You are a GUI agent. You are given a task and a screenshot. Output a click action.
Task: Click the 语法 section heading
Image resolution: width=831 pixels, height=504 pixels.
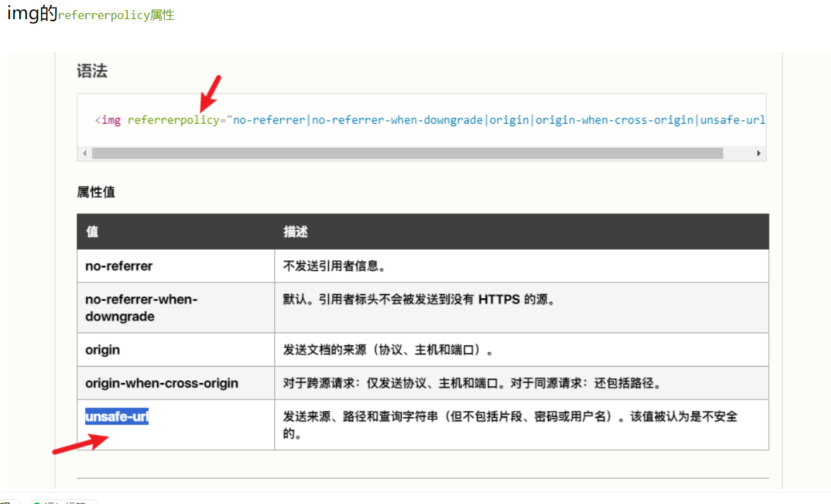(92, 71)
